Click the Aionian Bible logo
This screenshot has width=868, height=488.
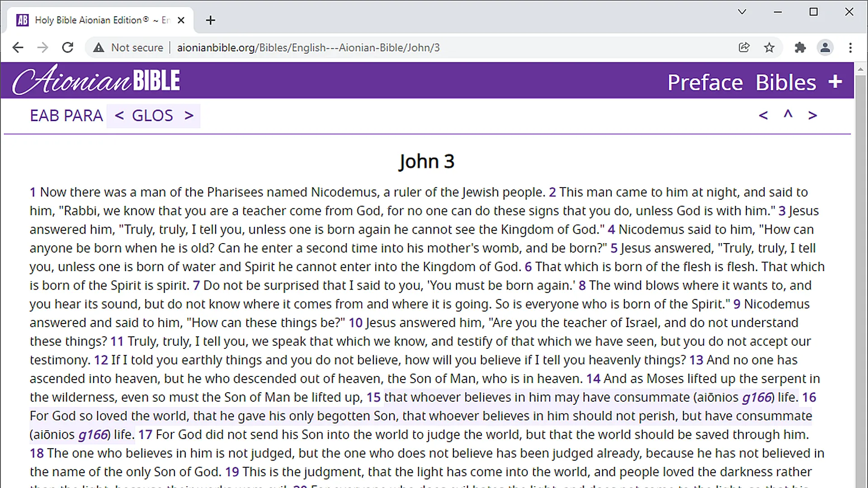[96, 80]
